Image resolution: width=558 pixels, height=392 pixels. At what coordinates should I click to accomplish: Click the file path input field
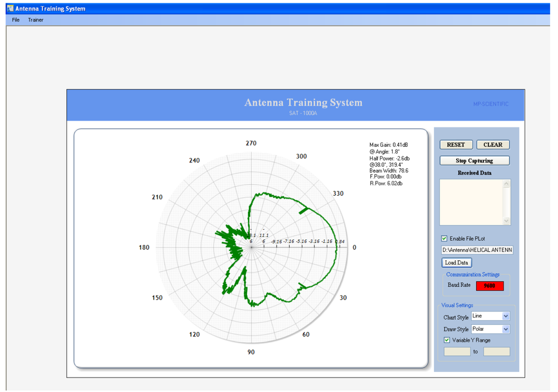click(477, 250)
